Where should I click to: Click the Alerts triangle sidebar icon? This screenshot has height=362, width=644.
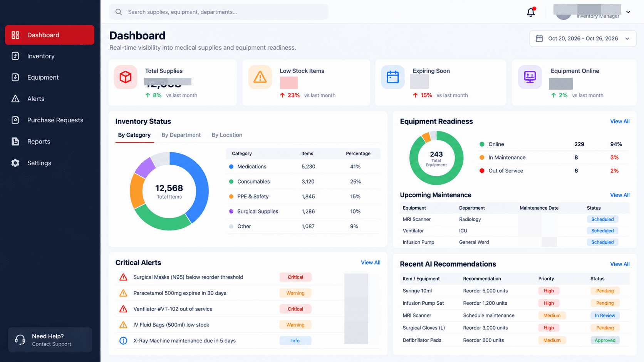click(x=15, y=99)
